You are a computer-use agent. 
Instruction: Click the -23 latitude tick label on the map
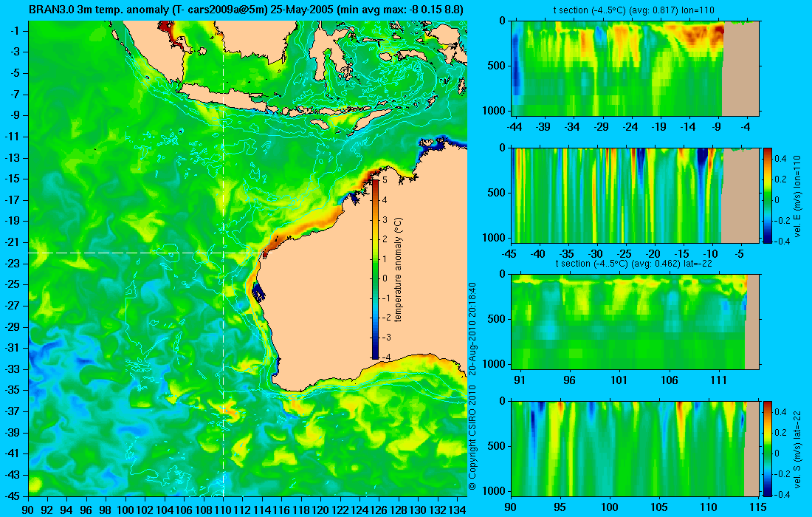coord(13,264)
